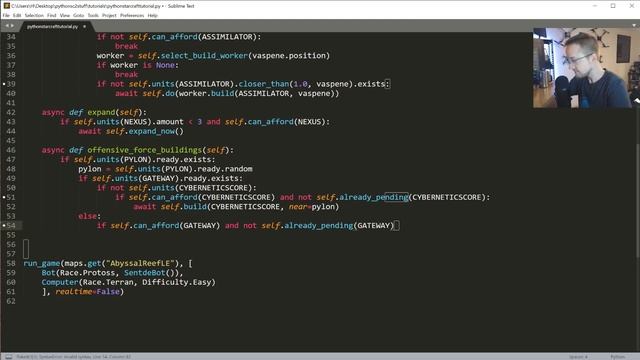Click 'vaspene.position' on line 36

[289, 56]
